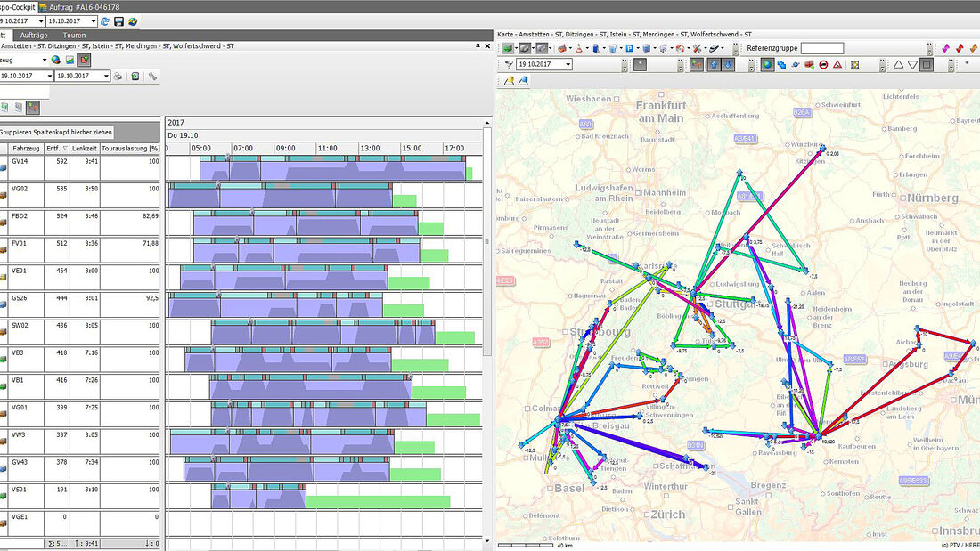Select the VS01 vehicle row

pyautogui.click(x=80, y=497)
